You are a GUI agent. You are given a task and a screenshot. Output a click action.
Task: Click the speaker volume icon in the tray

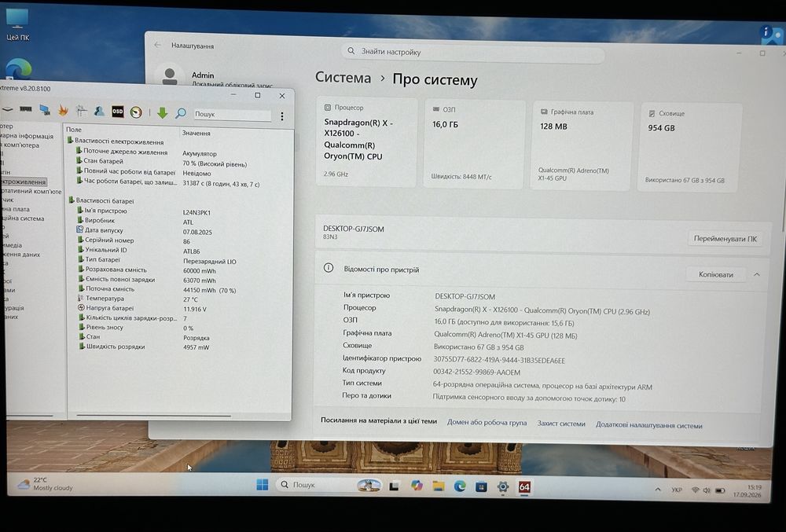coord(707,490)
